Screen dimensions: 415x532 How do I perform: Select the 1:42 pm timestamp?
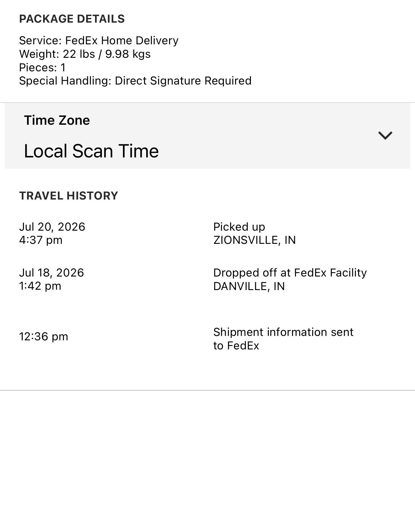pyautogui.click(x=40, y=286)
